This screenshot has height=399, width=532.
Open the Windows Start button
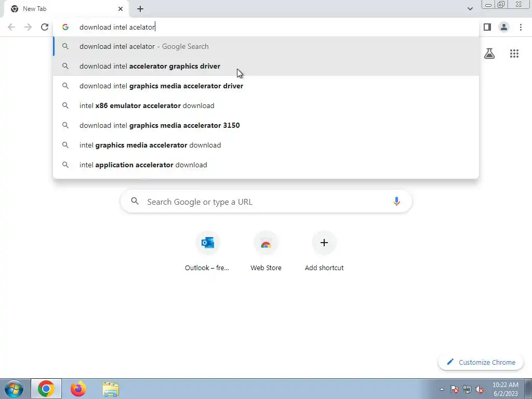click(14, 389)
